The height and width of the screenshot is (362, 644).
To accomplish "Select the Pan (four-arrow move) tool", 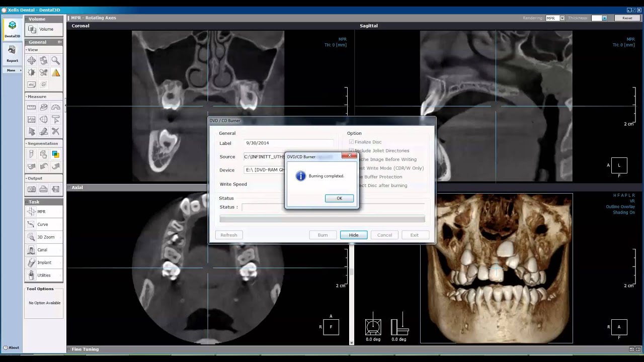I will (x=32, y=61).
